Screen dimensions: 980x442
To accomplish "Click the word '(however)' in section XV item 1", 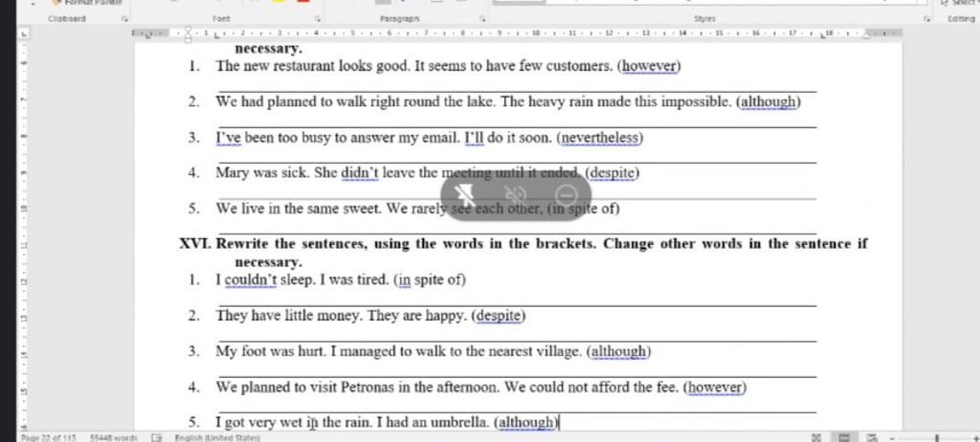I will [x=649, y=66].
